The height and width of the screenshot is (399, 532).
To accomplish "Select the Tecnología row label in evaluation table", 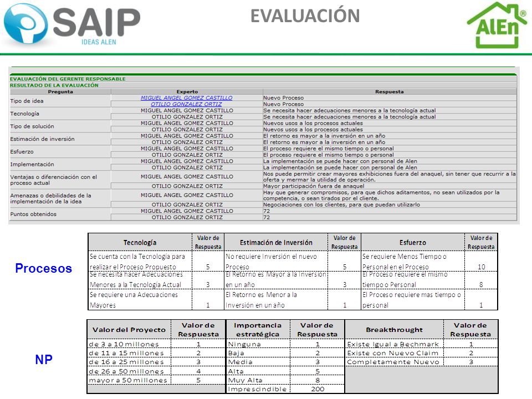I will pos(24,114).
